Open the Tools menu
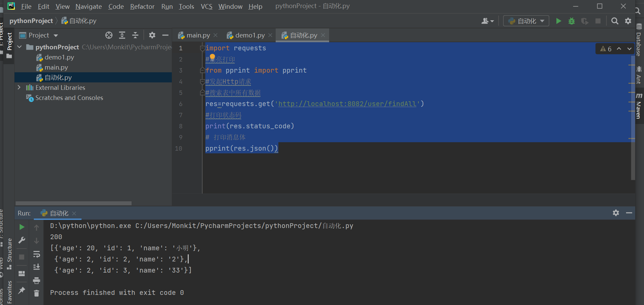This screenshot has height=305, width=644. tap(186, 6)
